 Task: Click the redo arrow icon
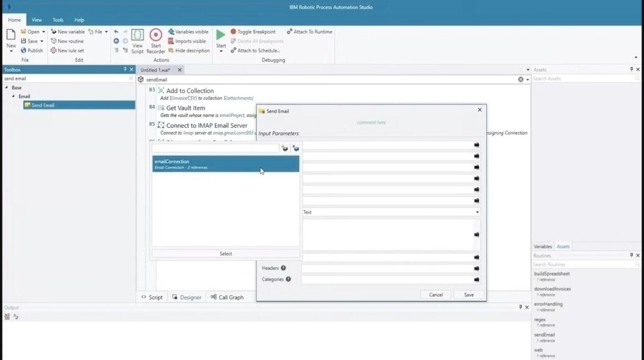[x=125, y=32]
